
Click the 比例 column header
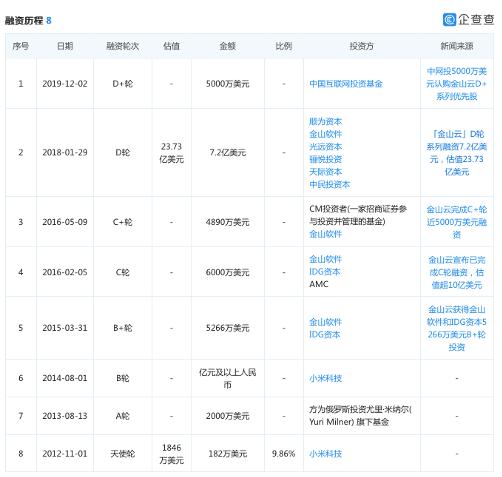point(284,46)
